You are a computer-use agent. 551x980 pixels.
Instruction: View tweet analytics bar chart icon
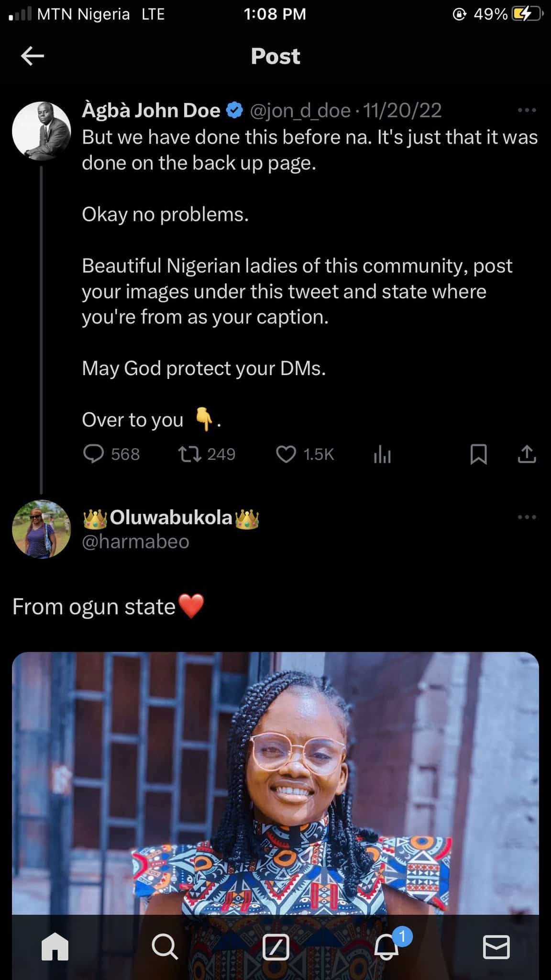coord(382,454)
